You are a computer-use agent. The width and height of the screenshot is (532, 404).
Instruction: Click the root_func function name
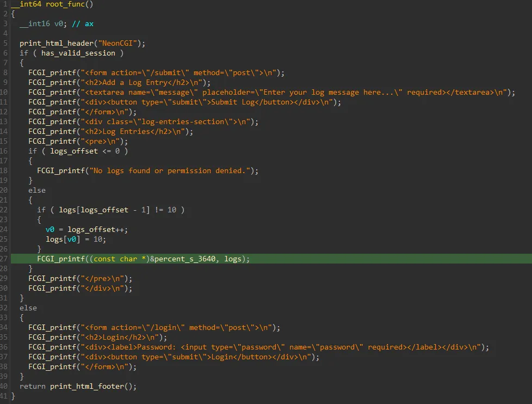pyautogui.click(x=65, y=4)
